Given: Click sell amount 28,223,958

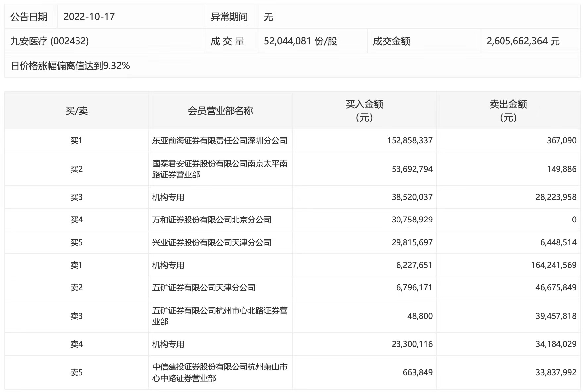Looking at the screenshot, I should click(x=556, y=197).
